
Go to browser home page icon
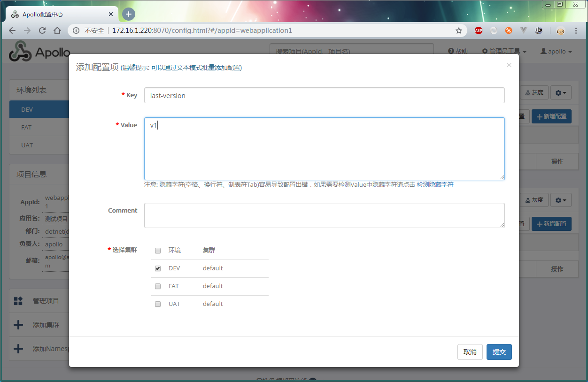pos(57,31)
